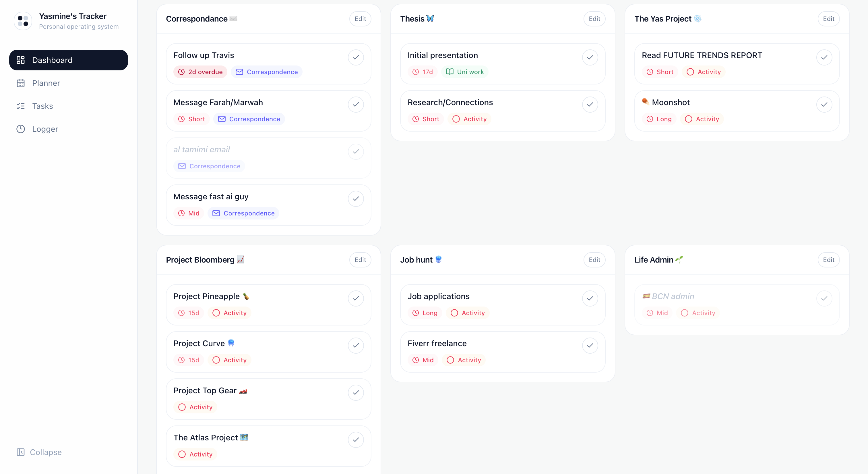Click the 17d tag on Initial presentation
Screen dimensions: 868x474
[x=423, y=72]
